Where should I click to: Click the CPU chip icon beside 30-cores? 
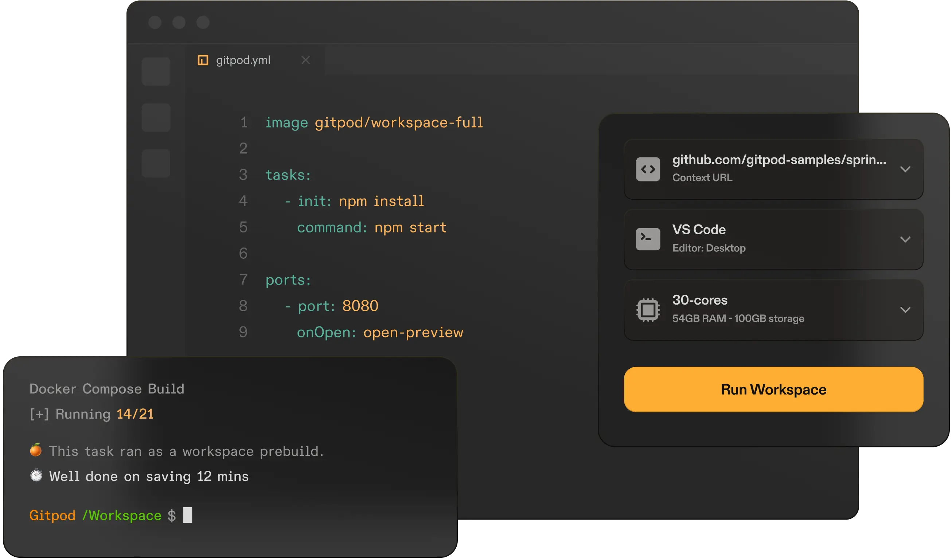click(648, 310)
